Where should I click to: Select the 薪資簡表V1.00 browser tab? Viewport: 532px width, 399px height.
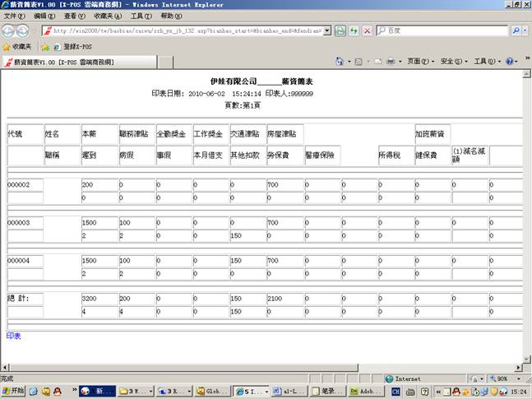click(x=62, y=62)
